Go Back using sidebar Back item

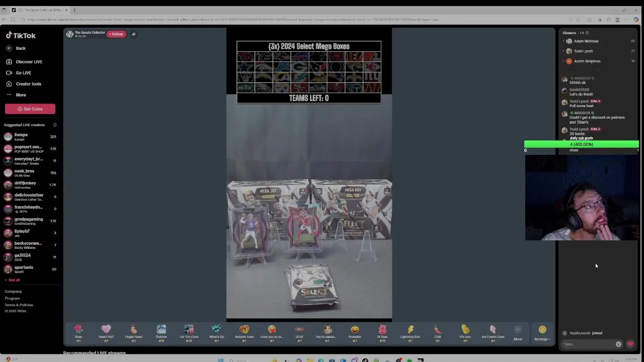[16, 48]
